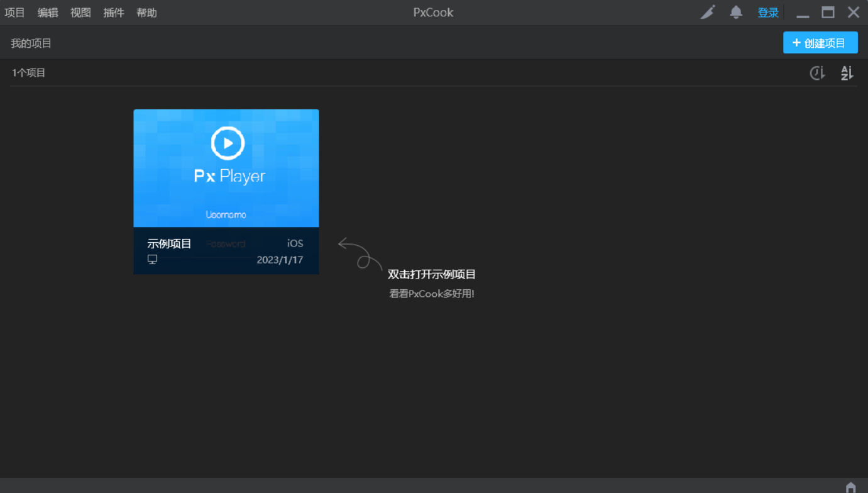The height and width of the screenshot is (493, 868).
Task: Click the 2023/1/17 date text
Action: (280, 260)
